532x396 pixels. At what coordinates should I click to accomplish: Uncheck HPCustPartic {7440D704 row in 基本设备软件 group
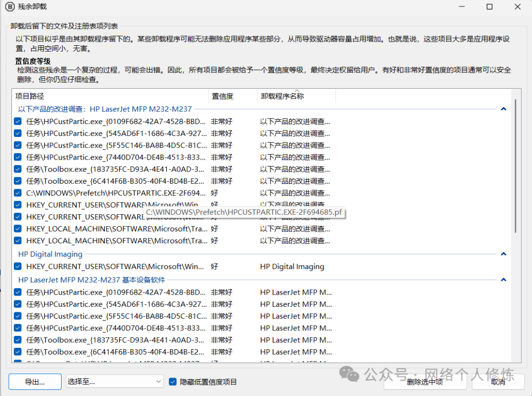point(18,328)
